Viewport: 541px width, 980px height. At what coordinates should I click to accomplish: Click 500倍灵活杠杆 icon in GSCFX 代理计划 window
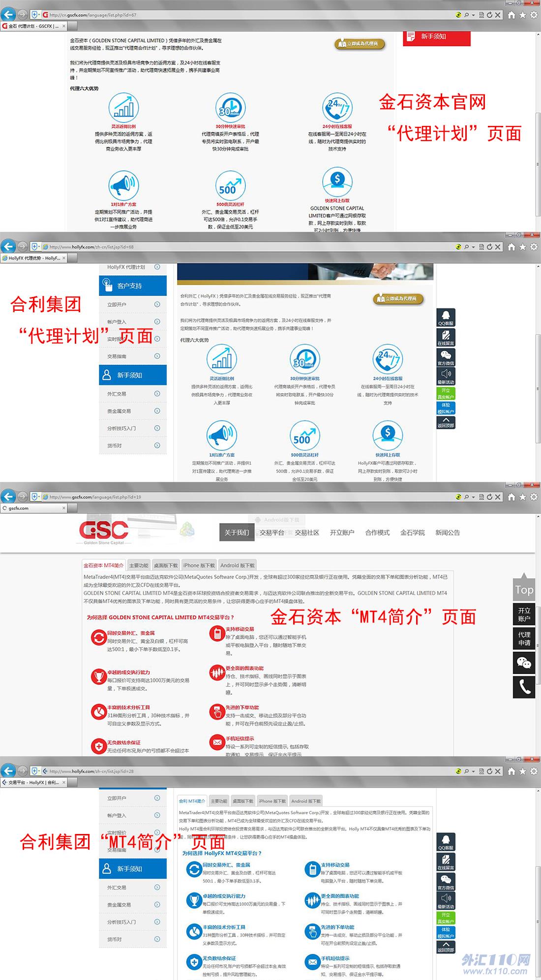230,185
